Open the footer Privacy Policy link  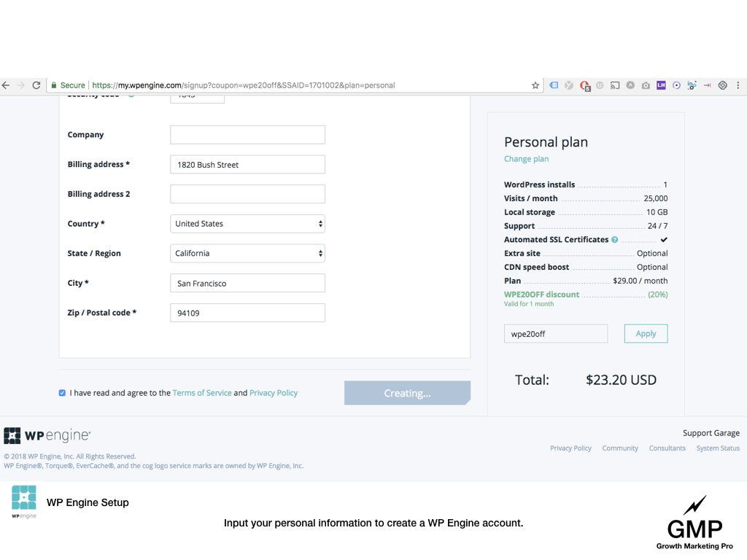tap(570, 448)
